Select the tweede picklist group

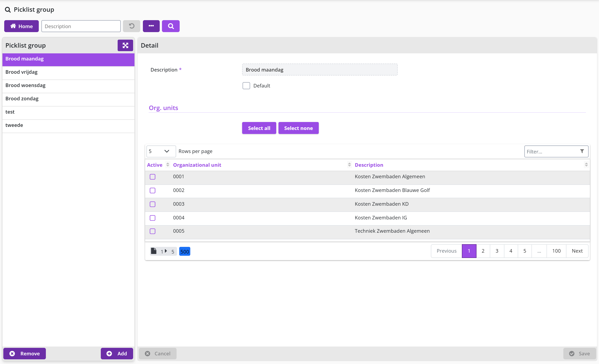click(68, 126)
